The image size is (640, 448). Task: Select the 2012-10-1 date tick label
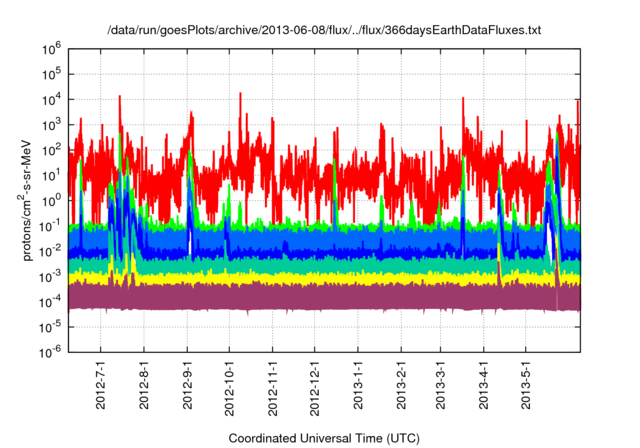click(229, 388)
